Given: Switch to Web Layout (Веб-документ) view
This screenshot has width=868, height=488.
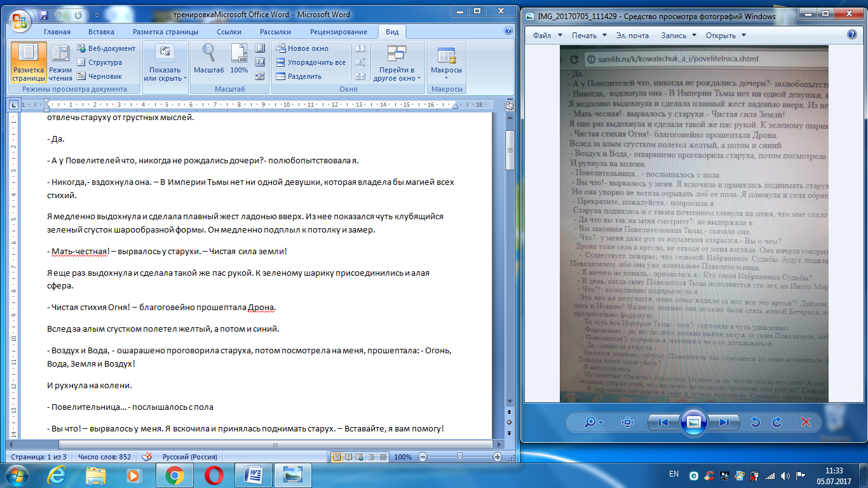Looking at the screenshot, I should point(106,48).
